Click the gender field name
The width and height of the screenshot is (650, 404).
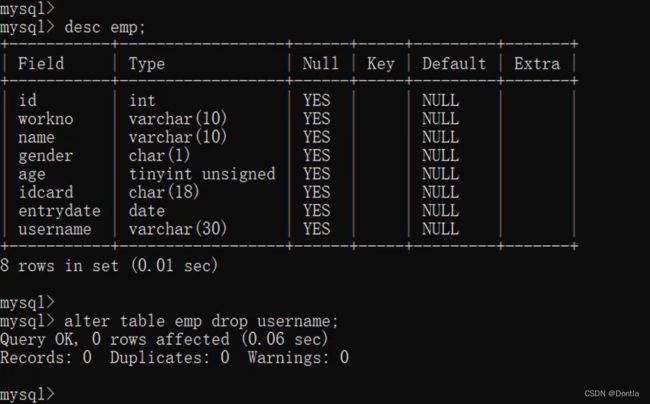(46, 156)
